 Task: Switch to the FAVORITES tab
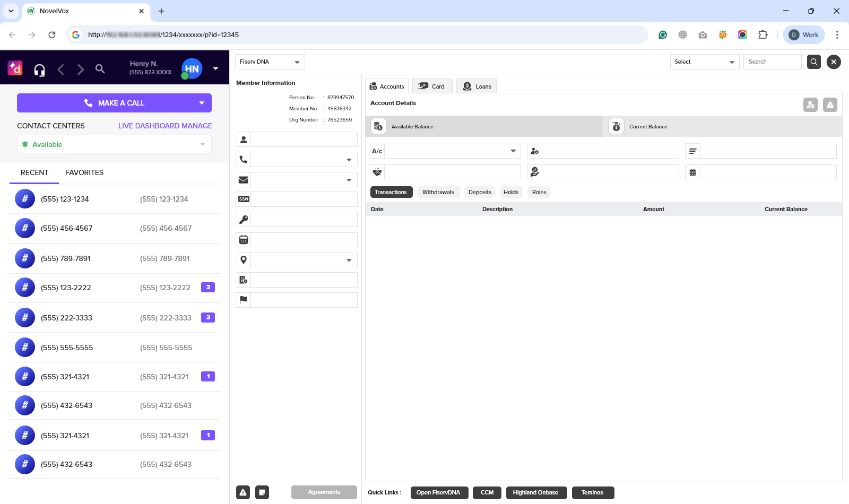84,172
